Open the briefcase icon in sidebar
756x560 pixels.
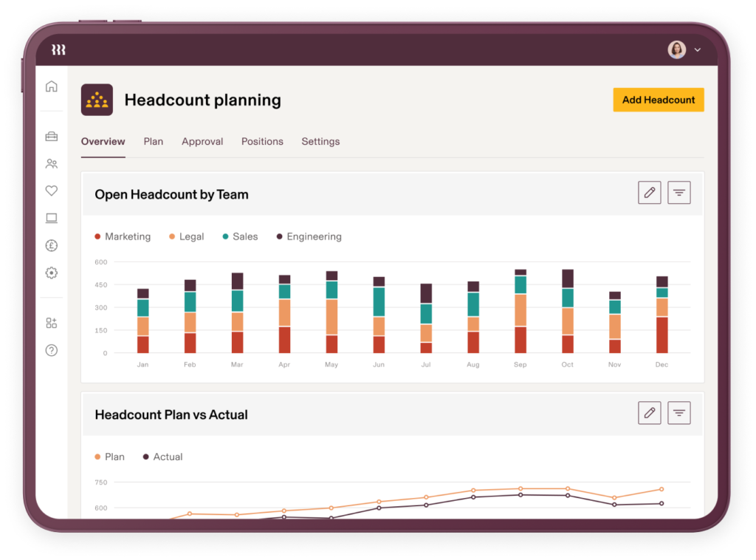[51, 137]
